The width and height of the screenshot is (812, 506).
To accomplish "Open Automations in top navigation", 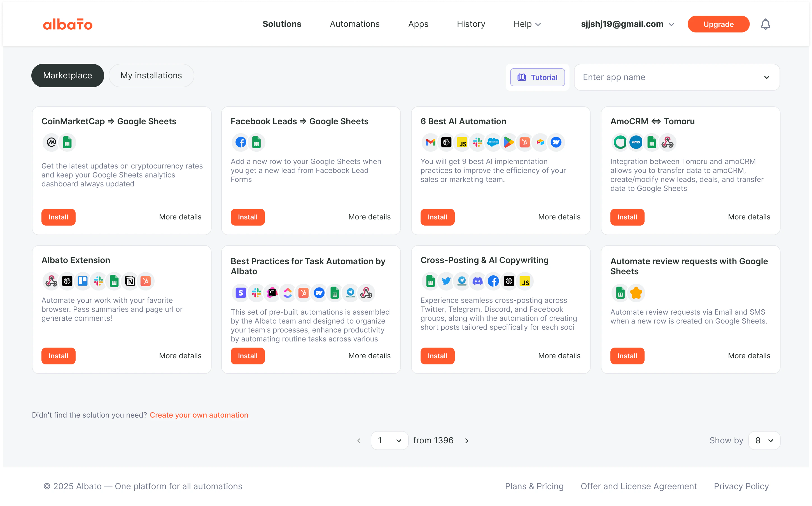I will (355, 24).
